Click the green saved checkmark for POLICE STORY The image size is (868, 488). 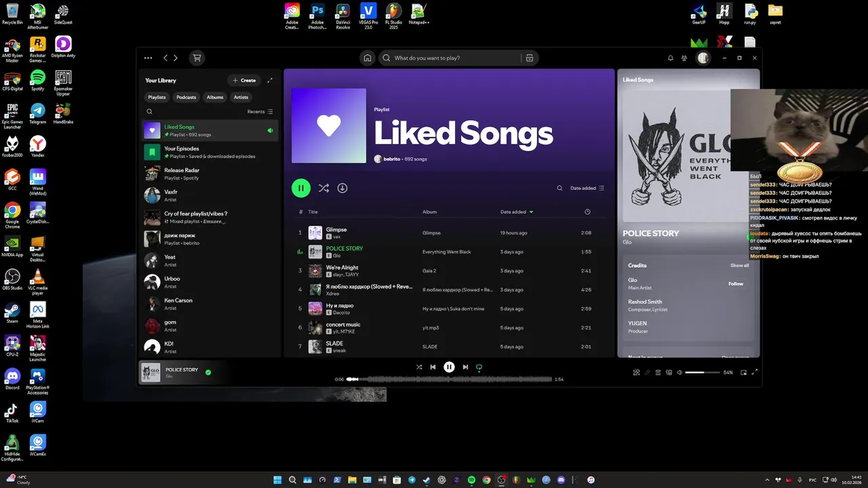[x=208, y=372]
